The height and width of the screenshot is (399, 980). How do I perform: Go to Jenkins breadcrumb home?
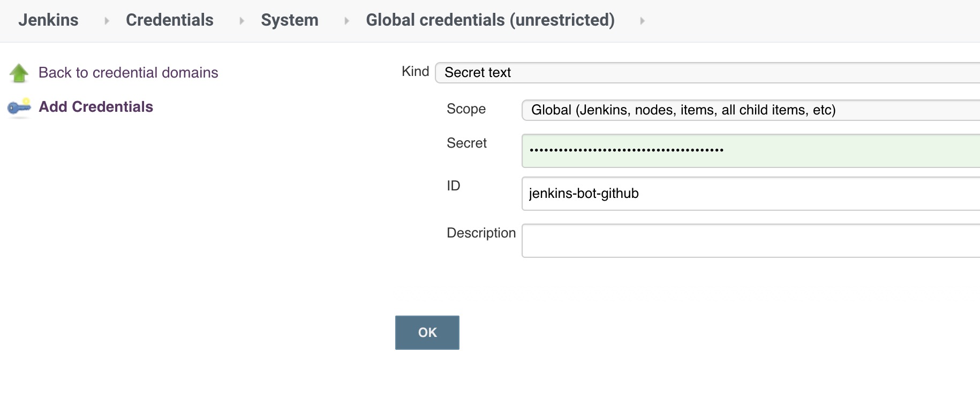coord(48,20)
